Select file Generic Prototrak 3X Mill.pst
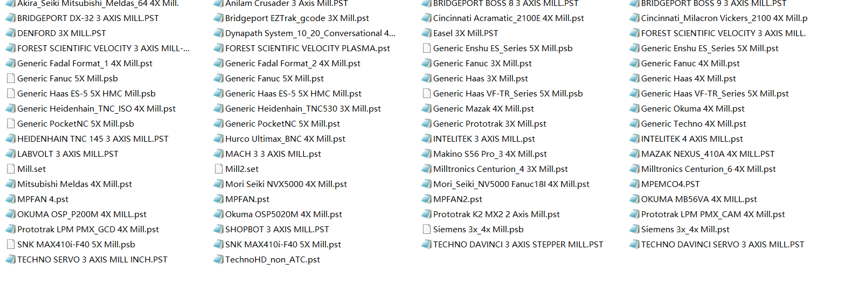The width and height of the screenshot is (868, 291). 490,123
